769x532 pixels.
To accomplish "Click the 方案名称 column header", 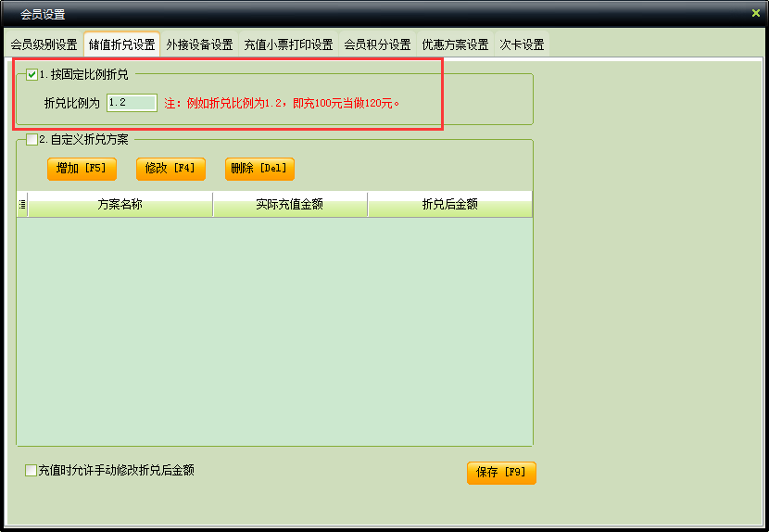I will point(120,204).
